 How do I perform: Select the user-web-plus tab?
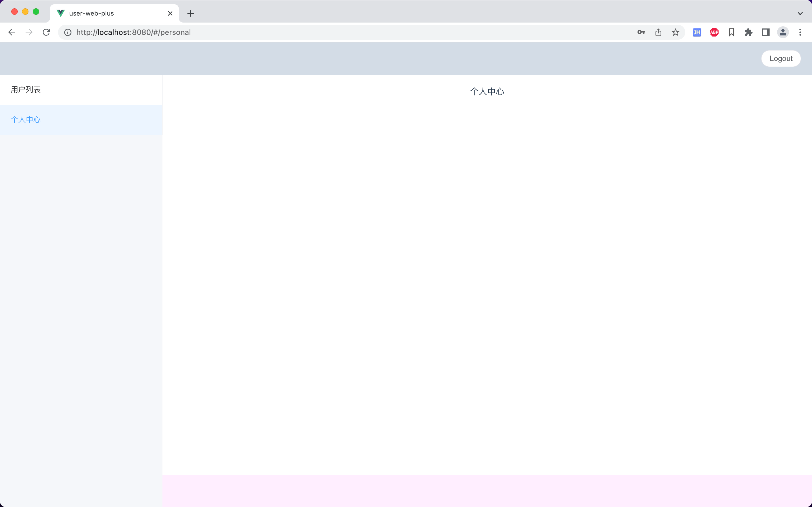click(114, 13)
